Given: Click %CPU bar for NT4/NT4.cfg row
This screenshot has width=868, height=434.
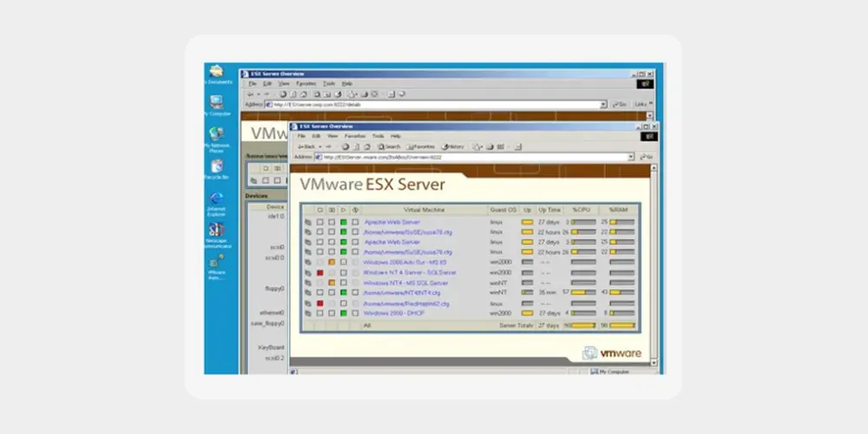Looking at the screenshot, I should click(583, 293).
